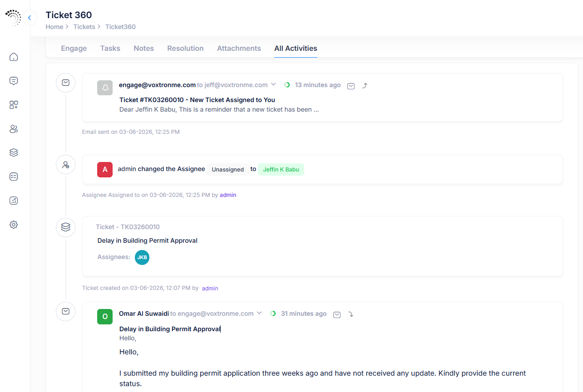Click '31 minutes ago' timestamp
583x392 pixels.
[x=304, y=314]
